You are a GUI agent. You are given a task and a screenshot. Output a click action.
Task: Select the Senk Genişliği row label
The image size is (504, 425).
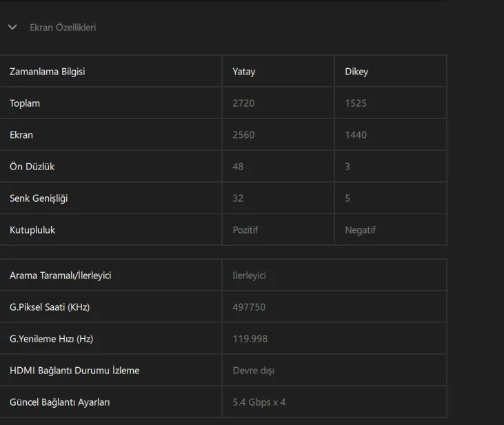tap(39, 198)
